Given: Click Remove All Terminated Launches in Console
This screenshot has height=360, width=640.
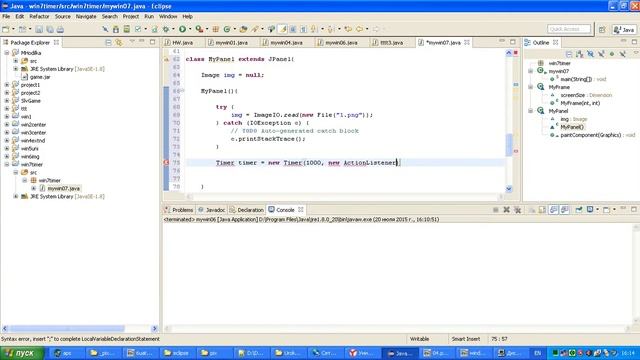Looking at the screenshot, I should click(517, 210).
